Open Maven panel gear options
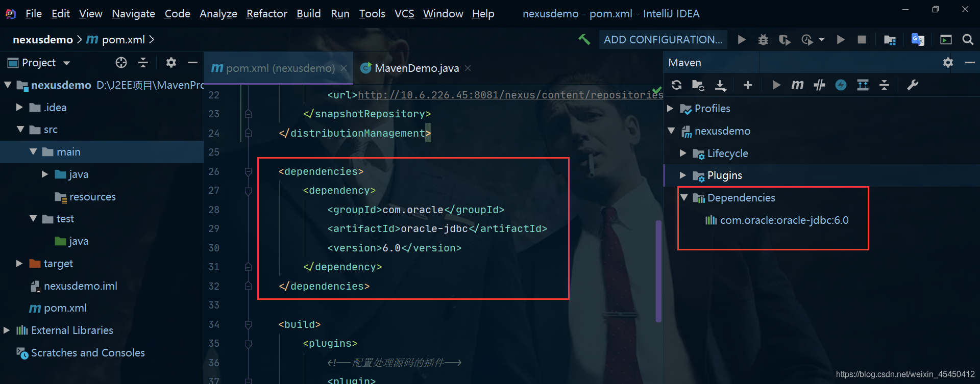Viewport: 980px width, 384px height. [948, 62]
